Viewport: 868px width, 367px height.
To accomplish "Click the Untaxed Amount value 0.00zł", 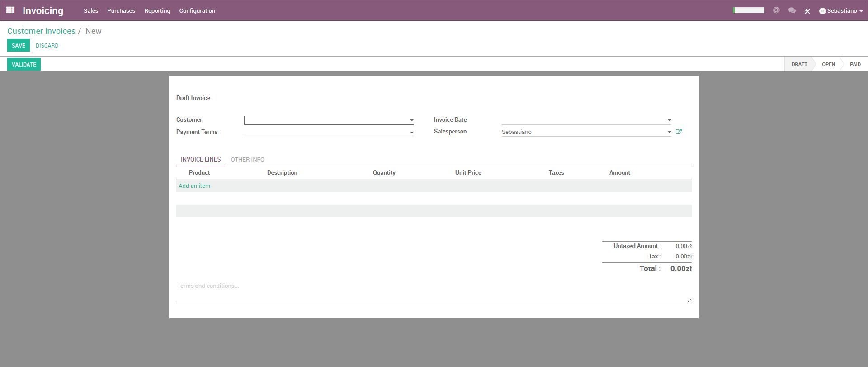I will coord(684,246).
